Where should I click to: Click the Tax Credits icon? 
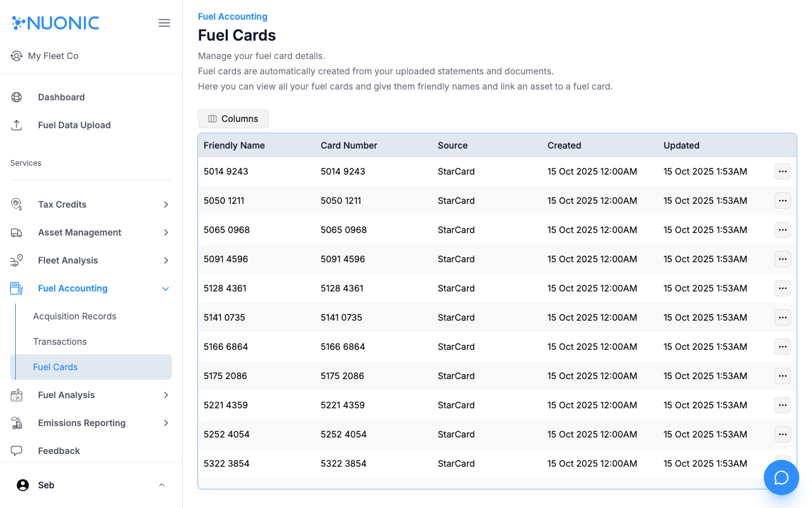click(16, 204)
